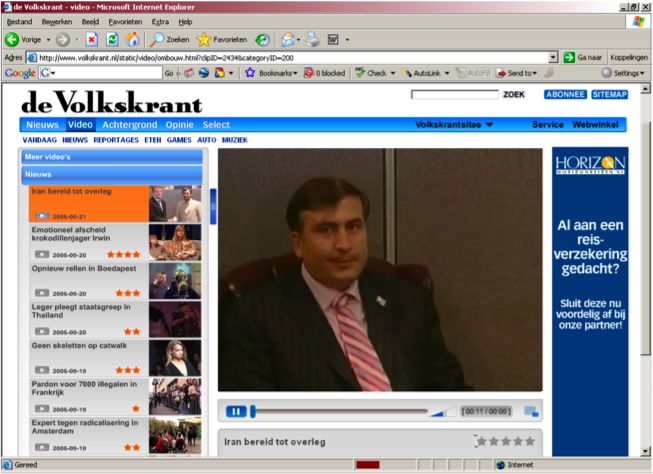This screenshot has width=653, height=474.
Task: Switch to the Achtergrond navigation tab
Action: click(130, 125)
